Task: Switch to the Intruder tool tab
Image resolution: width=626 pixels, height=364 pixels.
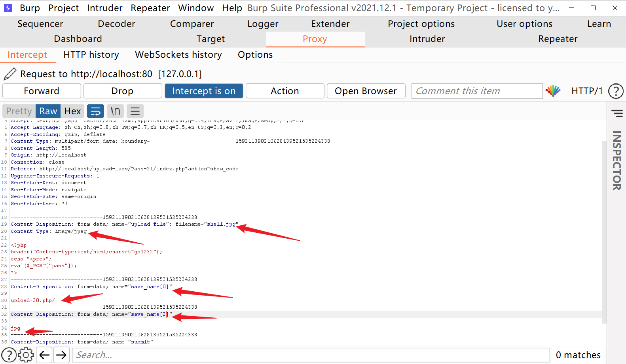Action: point(427,39)
